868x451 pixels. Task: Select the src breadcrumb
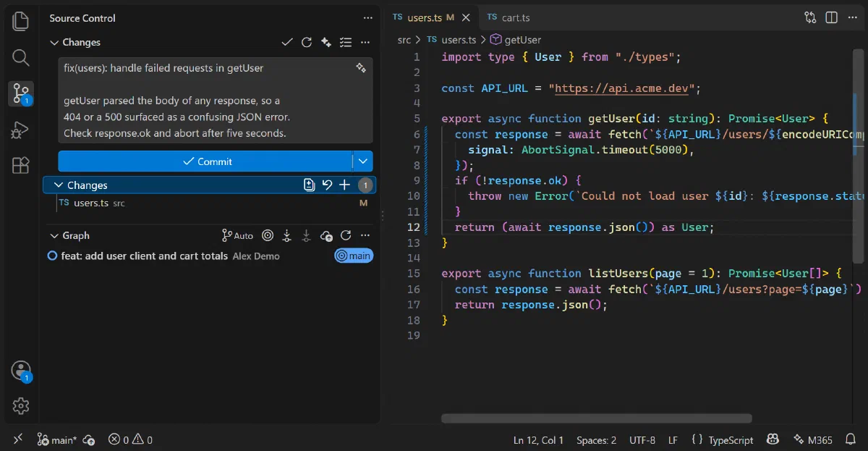(x=404, y=40)
